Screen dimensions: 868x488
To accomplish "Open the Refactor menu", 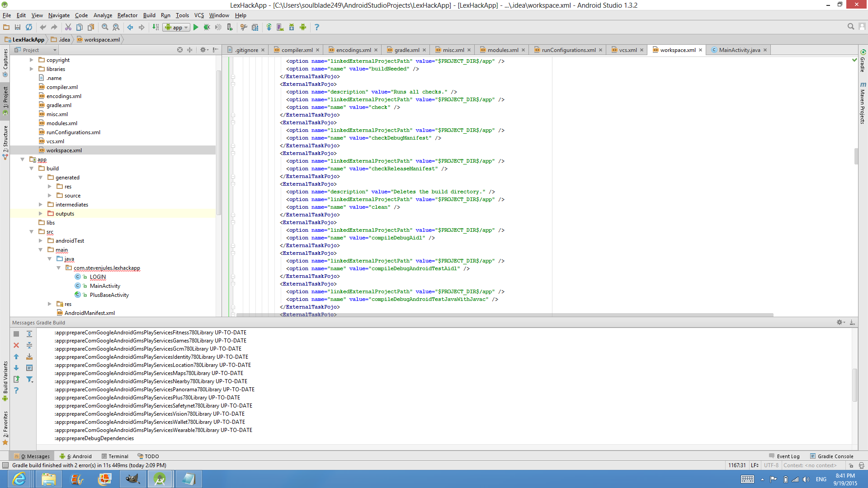I will pyautogui.click(x=127, y=15).
